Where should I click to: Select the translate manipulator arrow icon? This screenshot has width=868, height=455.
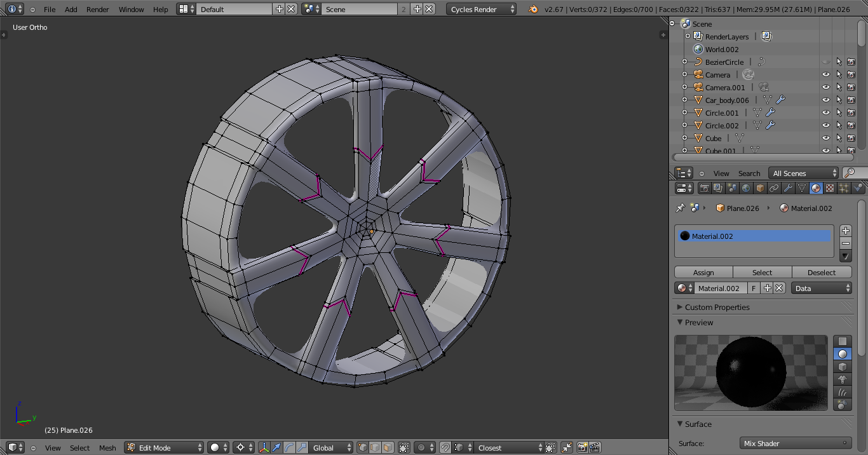tap(276, 447)
